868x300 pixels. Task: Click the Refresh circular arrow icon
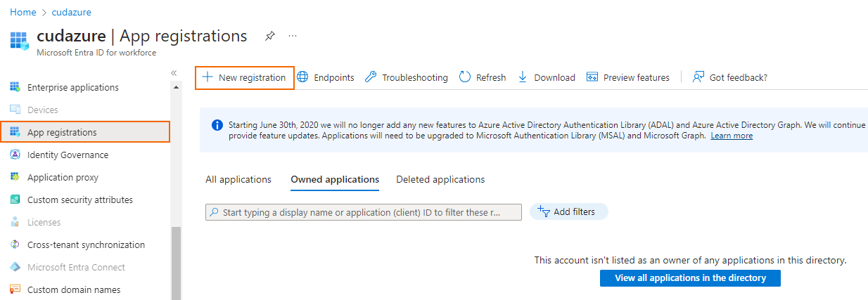(465, 77)
